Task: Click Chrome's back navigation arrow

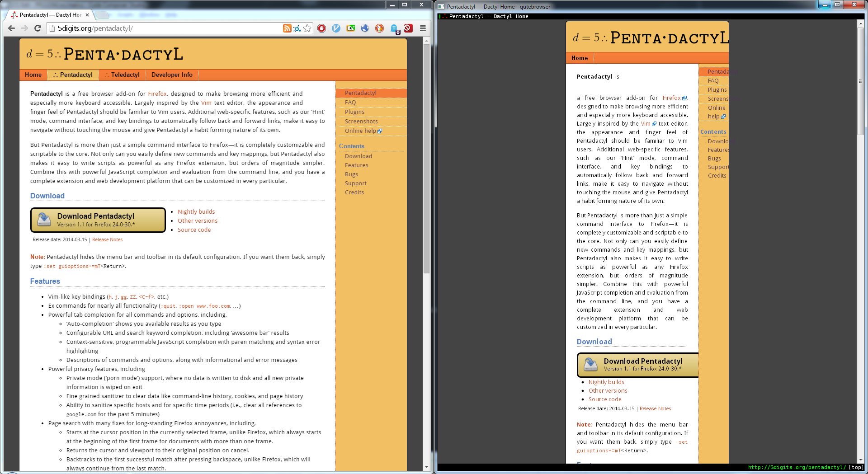Action: [12, 28]
